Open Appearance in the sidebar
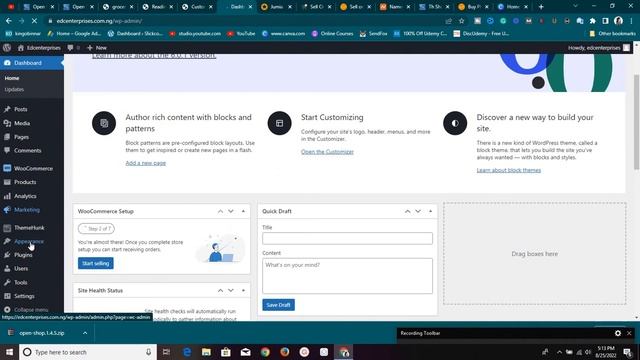Viewport: 640px width, 360px height. (x=29, y=241)
